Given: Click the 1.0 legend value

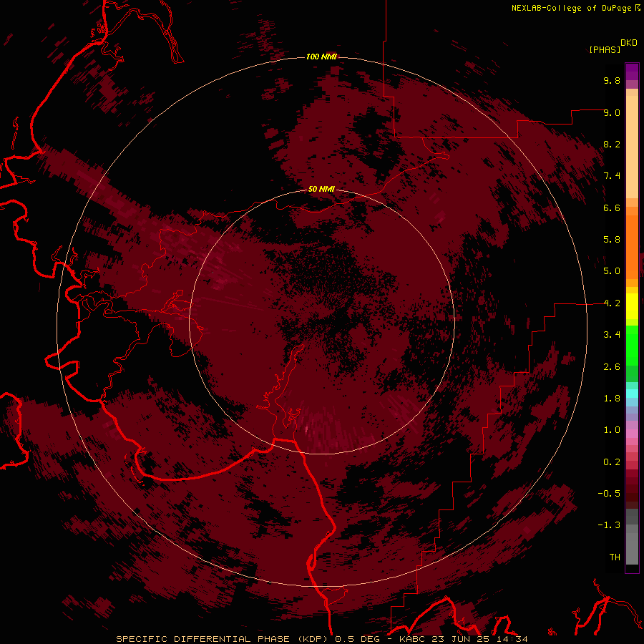Looking at the screenshot, I should 612,430.
